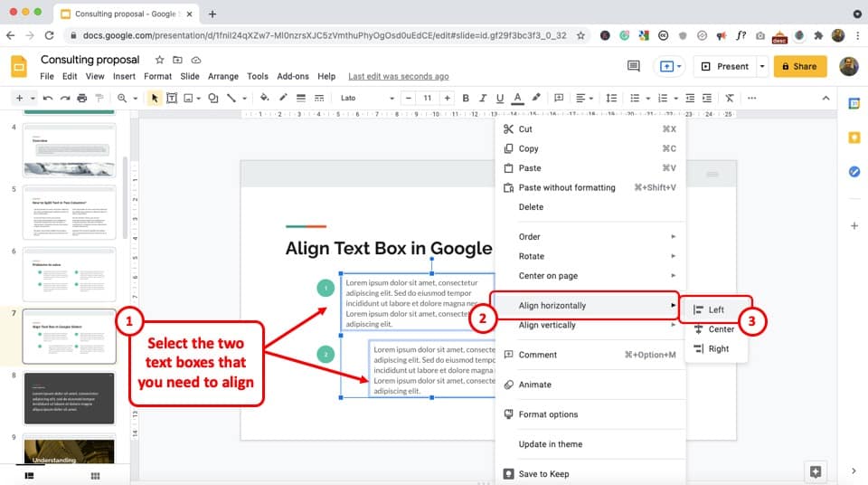Select the Line tool
868x485 pixels.
[x=231, y=98]
